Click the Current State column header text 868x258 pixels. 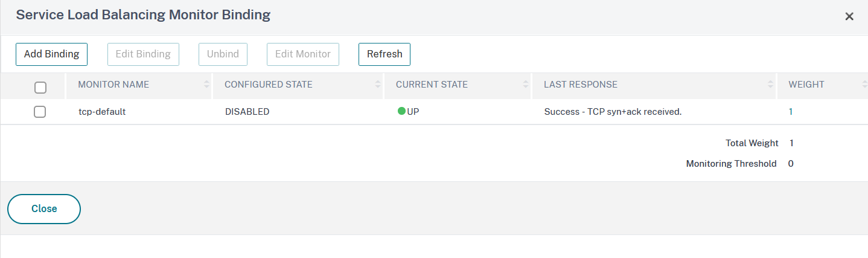click(x=432, y=85)
